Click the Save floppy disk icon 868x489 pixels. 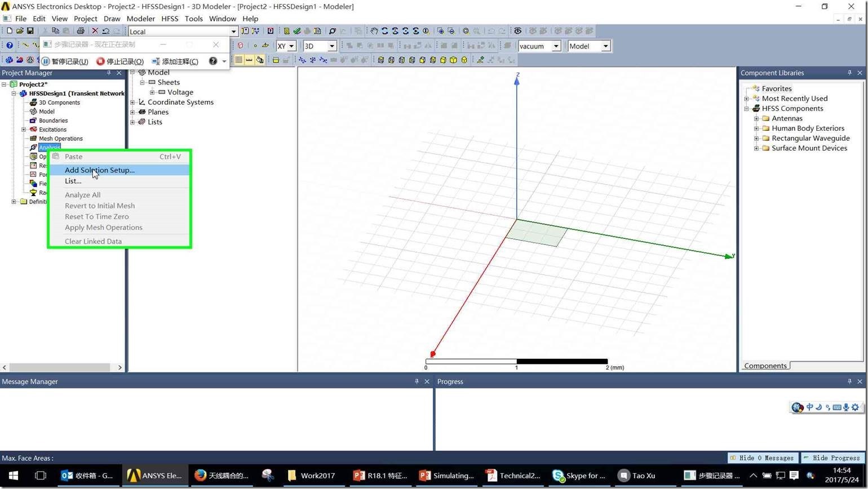click(30, 31)
